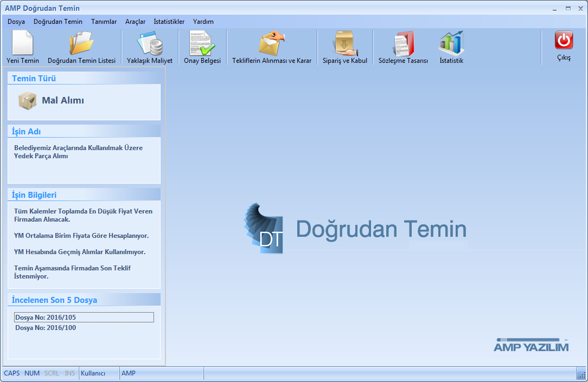The height and width of the screenshot is (382, 588).
Task: Click the Yeni Temin toolbar icon
Action: tap(23, 43)
